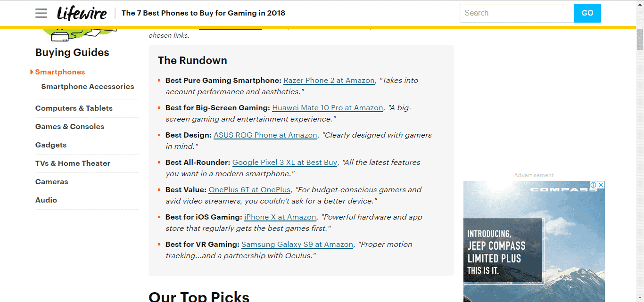Follow Huawei Mate 10 Pro link
Image resolution: width=644 pixels, height=302 pixels.
click(x=327, y=108)
